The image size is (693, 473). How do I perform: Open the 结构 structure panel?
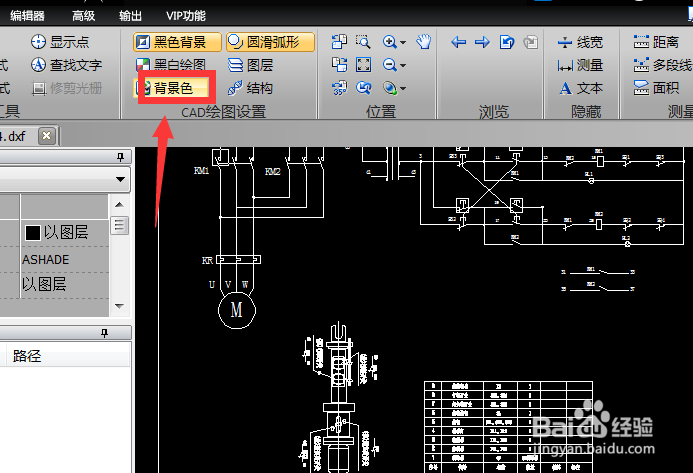click(251, 88)
